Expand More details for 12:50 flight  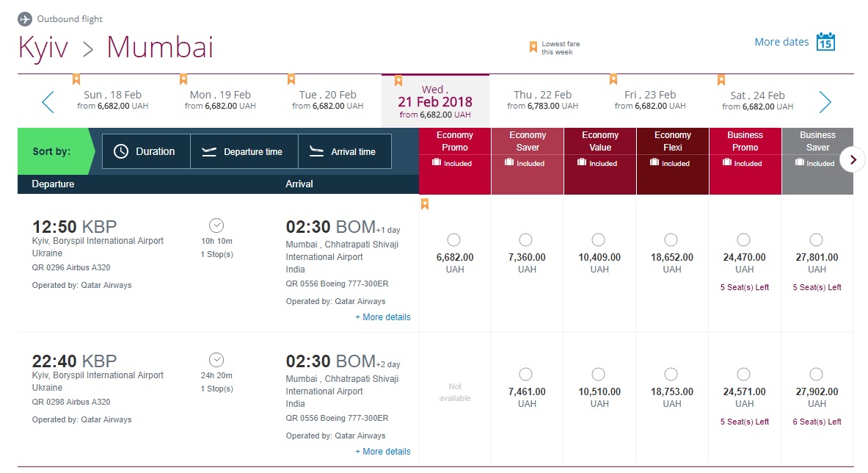[383, 317]
